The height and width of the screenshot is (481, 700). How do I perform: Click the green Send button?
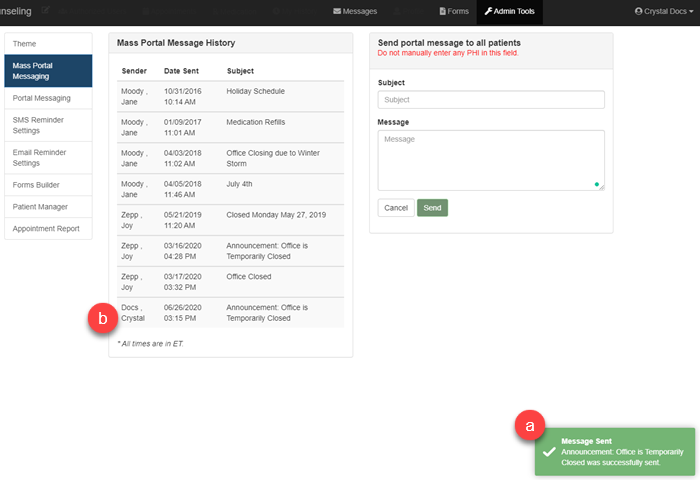pos(432,208)
